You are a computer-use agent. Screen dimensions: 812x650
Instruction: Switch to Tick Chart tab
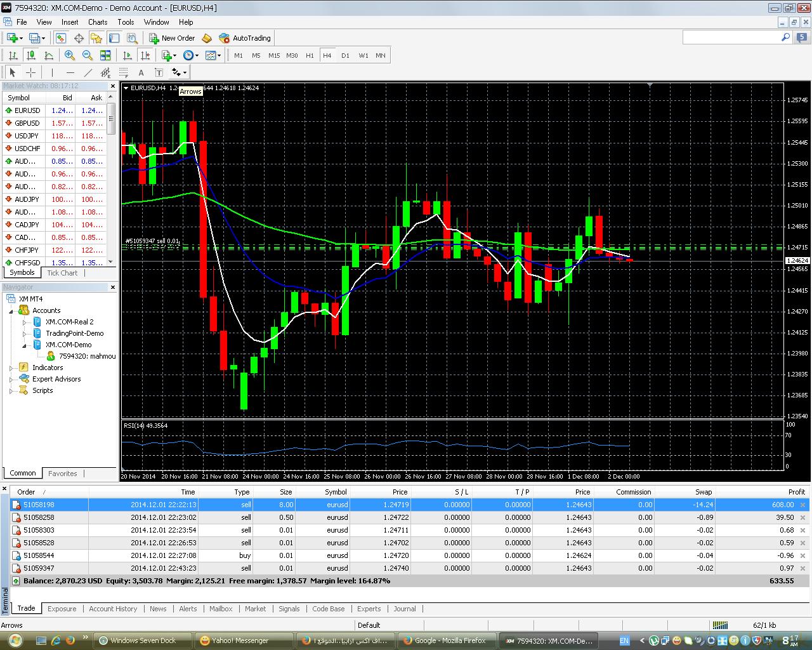(62, 273)
